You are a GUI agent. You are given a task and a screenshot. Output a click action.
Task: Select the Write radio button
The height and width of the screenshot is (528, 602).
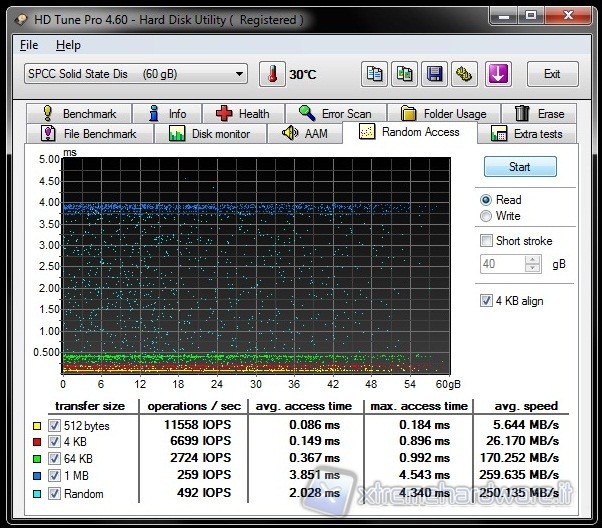487,216
